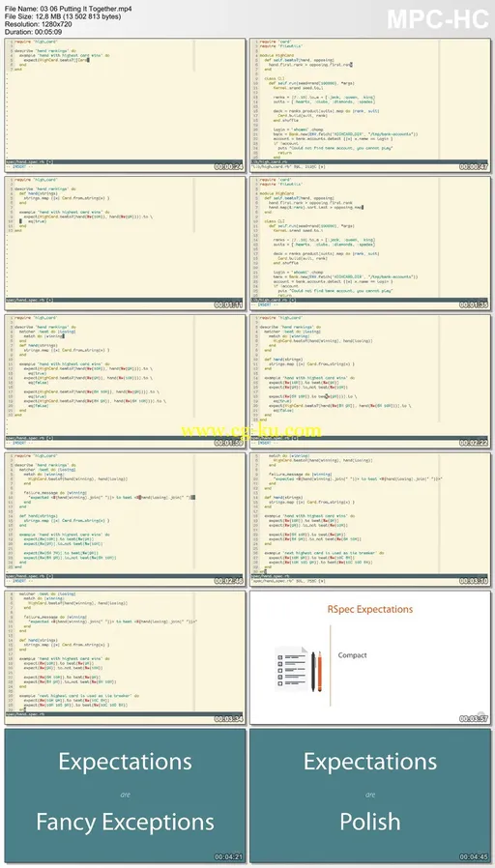Click the timestamp 00:04:21
This screenshot has height=868, width=495.
(229, 857)
